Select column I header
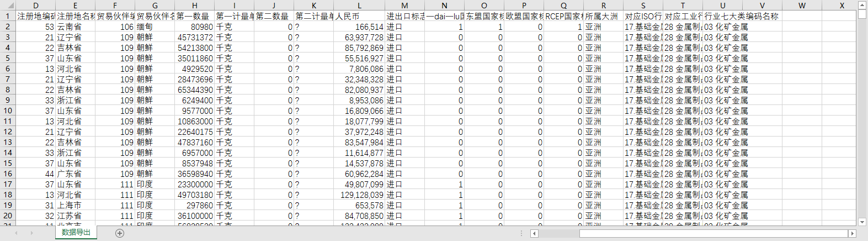The height and width of the screenshot is (241, 868). coord(235,6)
